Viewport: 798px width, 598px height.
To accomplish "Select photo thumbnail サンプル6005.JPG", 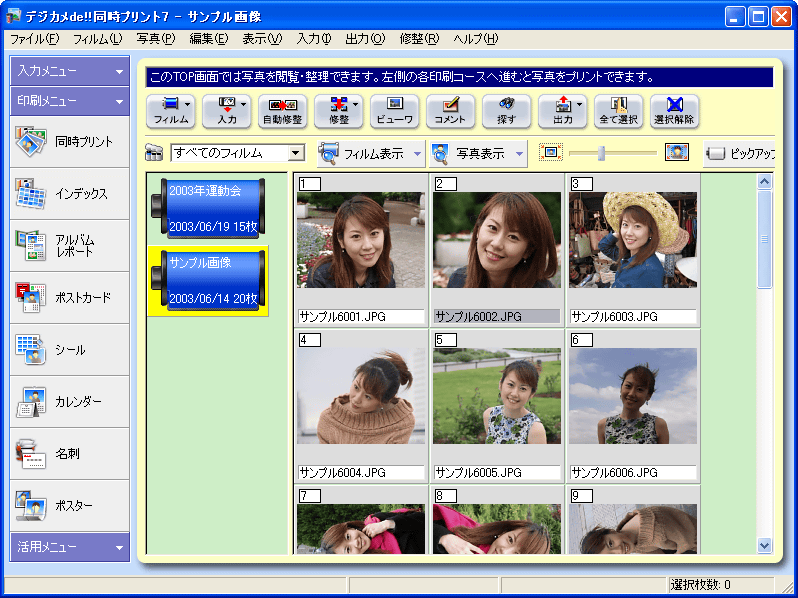I will click(x=497, y=396).
